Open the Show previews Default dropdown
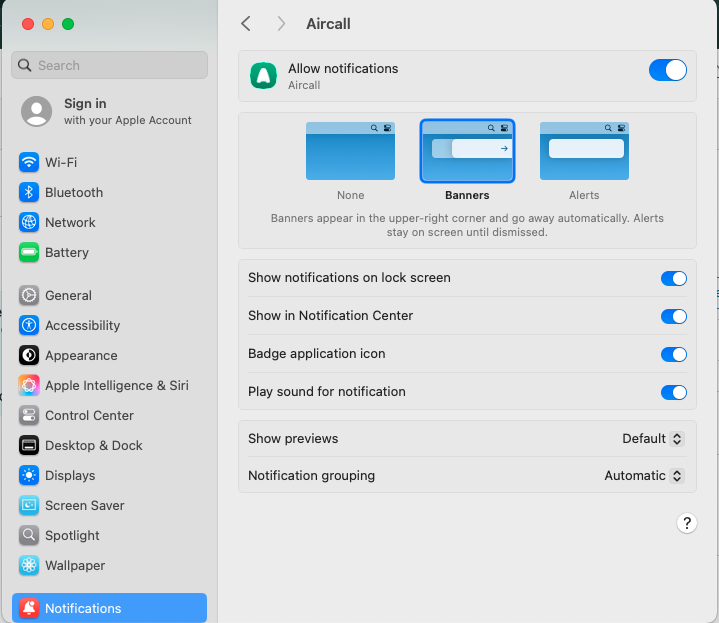This screenshot has width=719, height=623. tap(653, 439)
